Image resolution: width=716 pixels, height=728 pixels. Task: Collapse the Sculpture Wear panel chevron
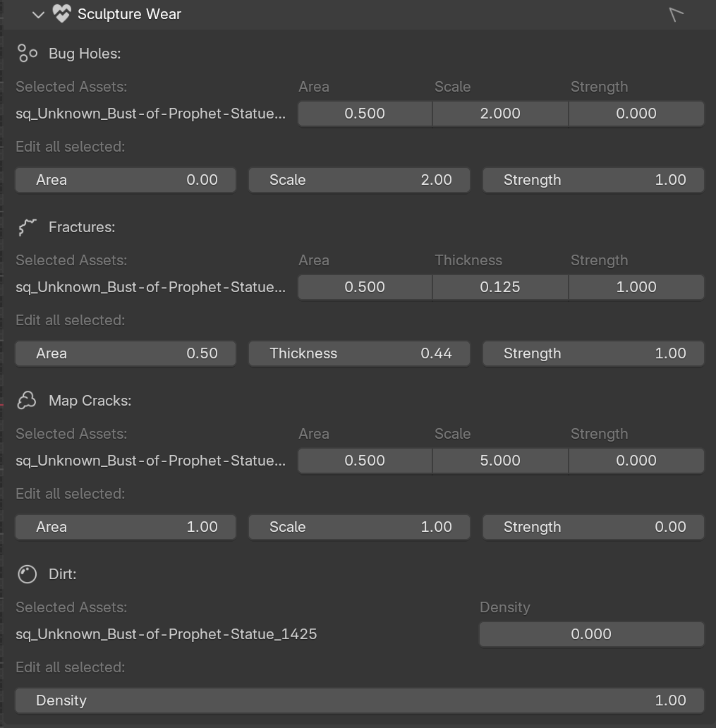tap(38, 14)
